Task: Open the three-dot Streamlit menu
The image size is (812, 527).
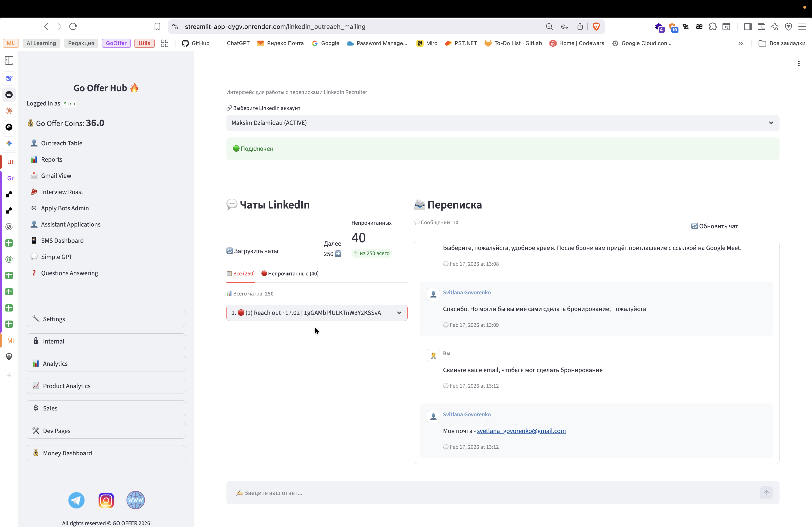Action: 799,64
